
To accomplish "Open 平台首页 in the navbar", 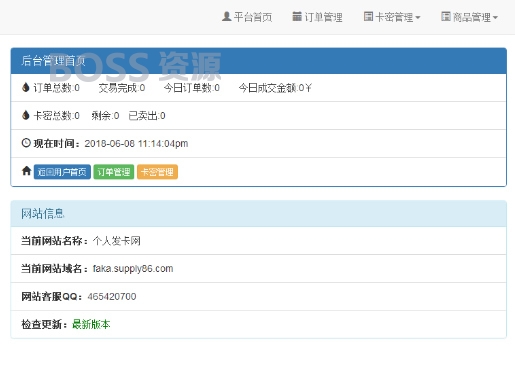I will [247, 17].
